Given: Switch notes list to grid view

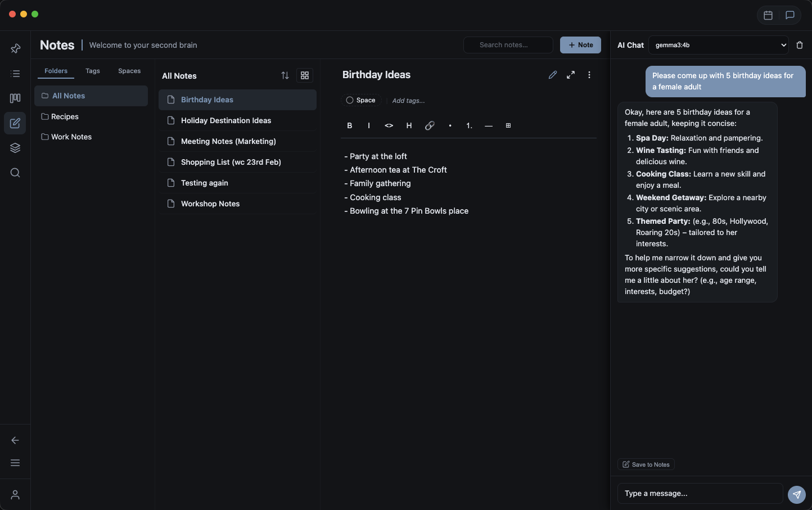Looking at the screenshot, I should click(x=304, y=75).
